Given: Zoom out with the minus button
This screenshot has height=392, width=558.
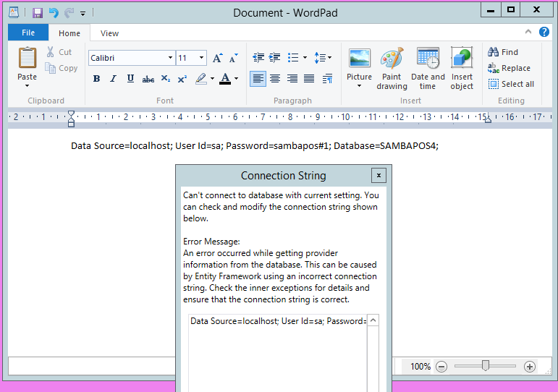Looking at the screenshot, I should [x=441, y=367].
